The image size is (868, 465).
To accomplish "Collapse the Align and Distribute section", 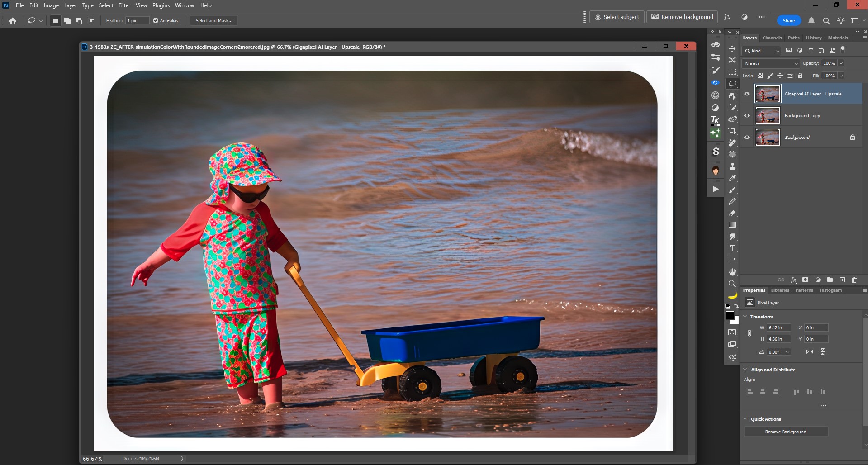I will (745, 370).
